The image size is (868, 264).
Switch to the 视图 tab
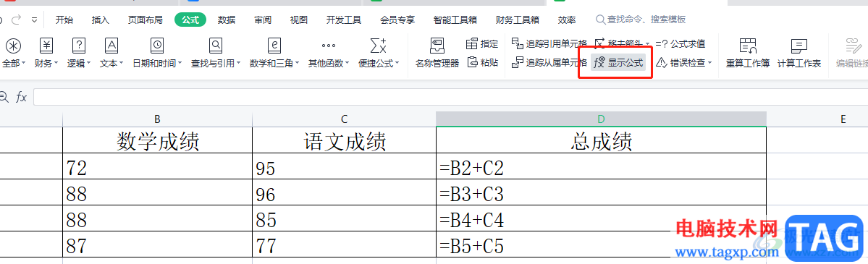click(x=299, y=20)
